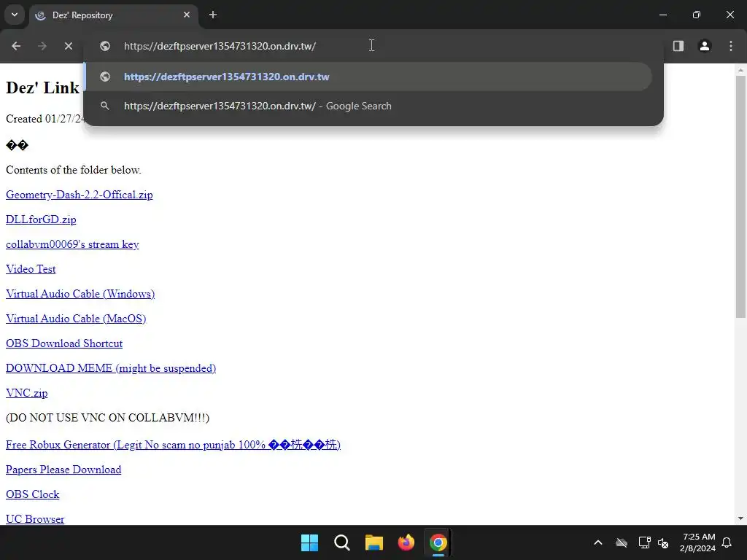The image size is (747, 560).
Task: Click the scrollbar up arrow
Action: [x=740, y=70]
